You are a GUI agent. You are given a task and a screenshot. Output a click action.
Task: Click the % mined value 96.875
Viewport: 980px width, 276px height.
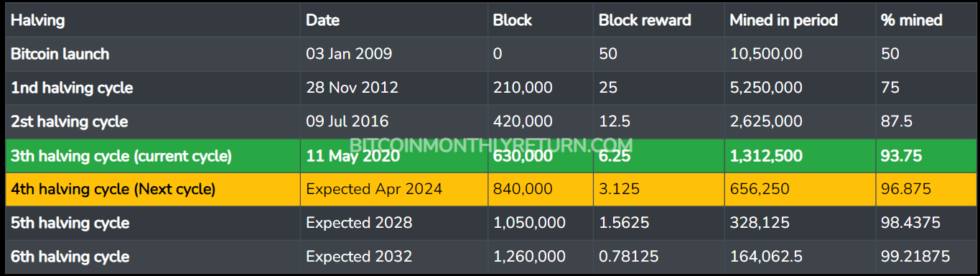[x=906, y=190]
